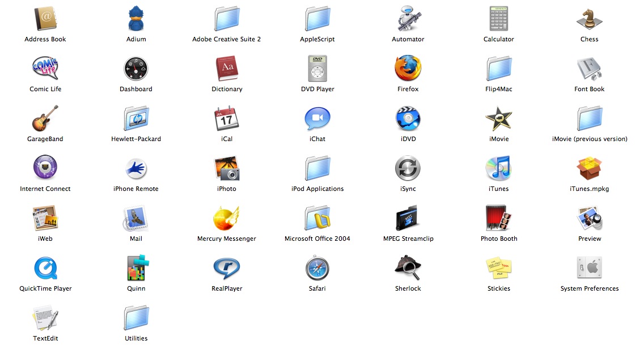Screen dimensions: 644x353
Task: Select the "System Preferences" text label
Action: tap(590, 288)
